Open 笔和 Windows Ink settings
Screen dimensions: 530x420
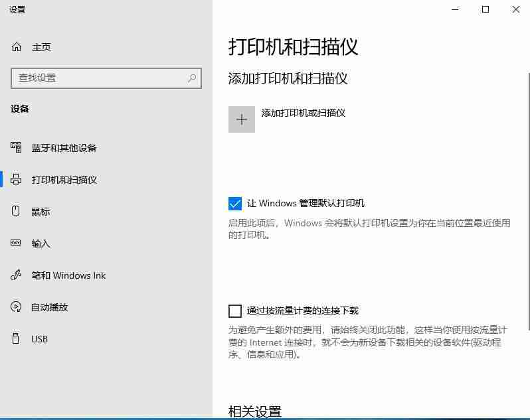pyautogui.click(x=68, y=275)
